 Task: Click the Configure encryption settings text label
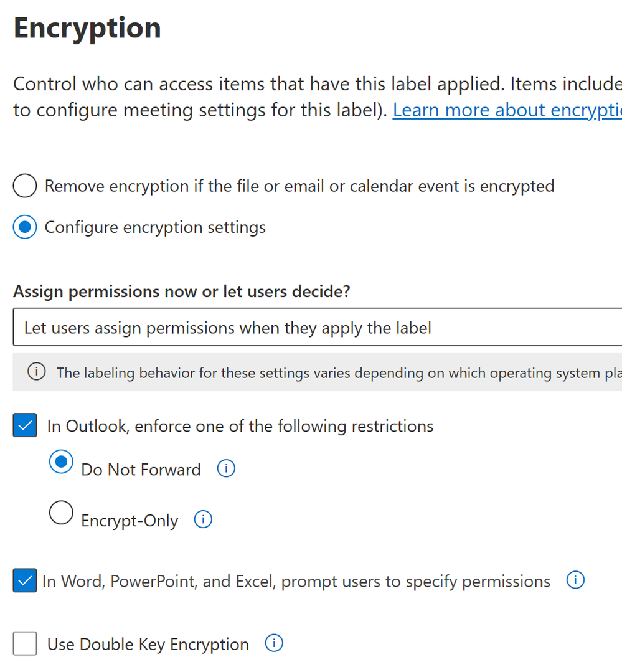[155, 227]
